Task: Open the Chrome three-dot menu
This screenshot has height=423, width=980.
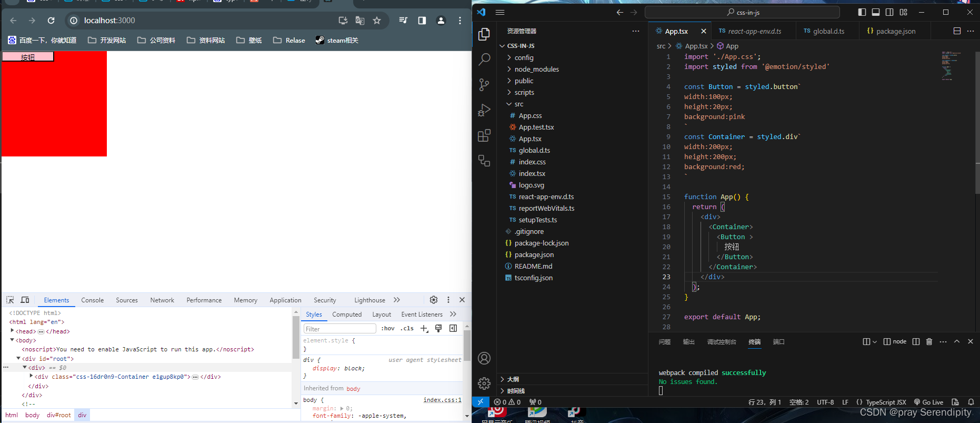Action: [x=460, y=21]
